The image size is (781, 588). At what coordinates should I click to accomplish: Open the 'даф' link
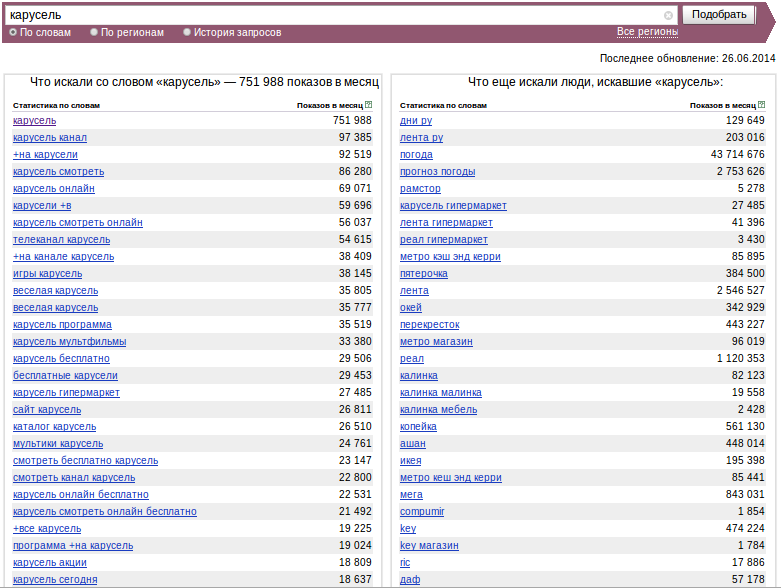pos(410,580)
